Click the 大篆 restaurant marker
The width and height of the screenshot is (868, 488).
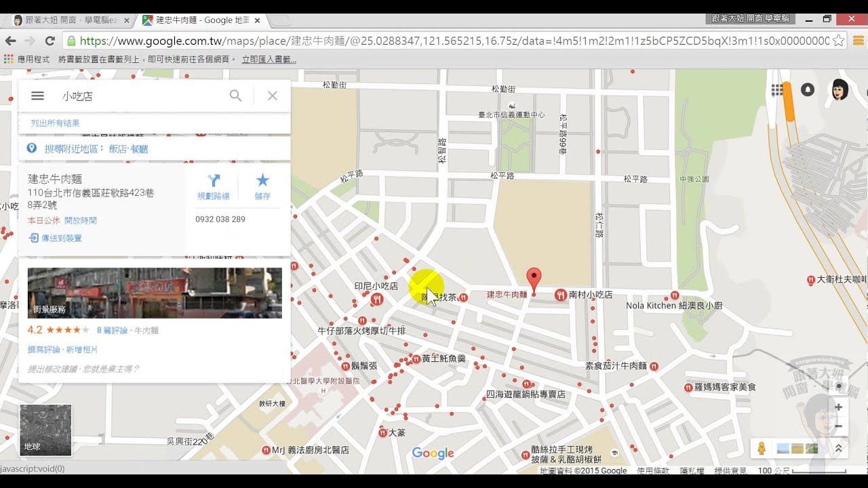382,432
